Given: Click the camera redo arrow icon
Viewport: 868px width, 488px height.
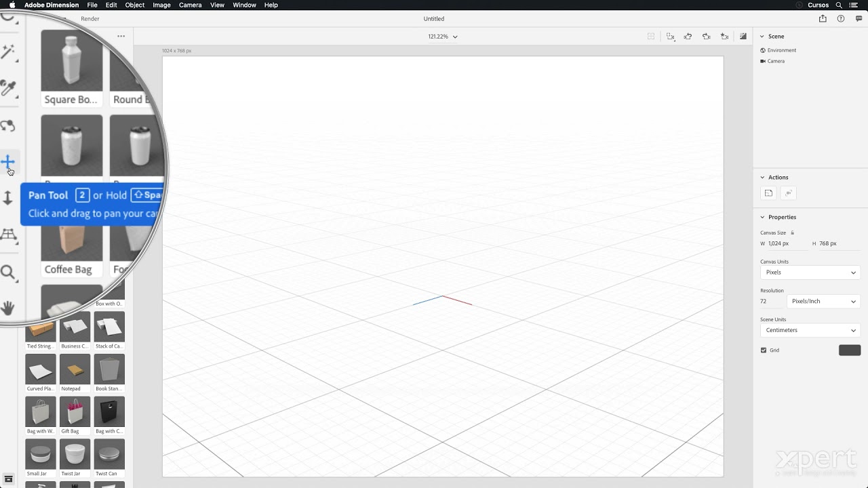Looking at the screenshot, I should coord(707,37).
